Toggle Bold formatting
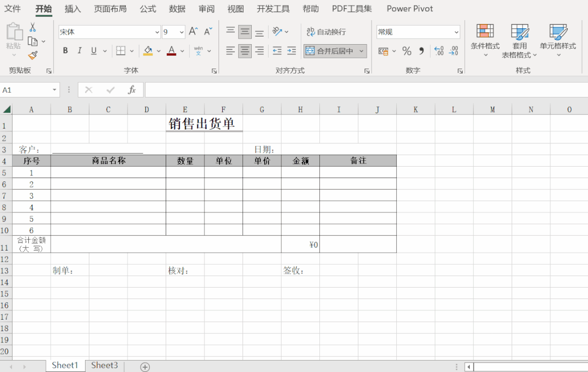This screenshot has height=372, width=588. click(x=65, y=51)
